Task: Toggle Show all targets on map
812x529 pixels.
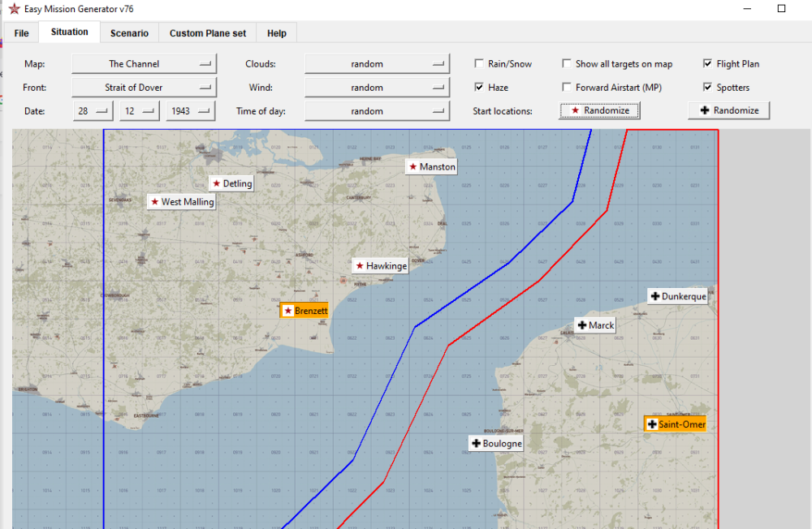Action: point(567,63)
